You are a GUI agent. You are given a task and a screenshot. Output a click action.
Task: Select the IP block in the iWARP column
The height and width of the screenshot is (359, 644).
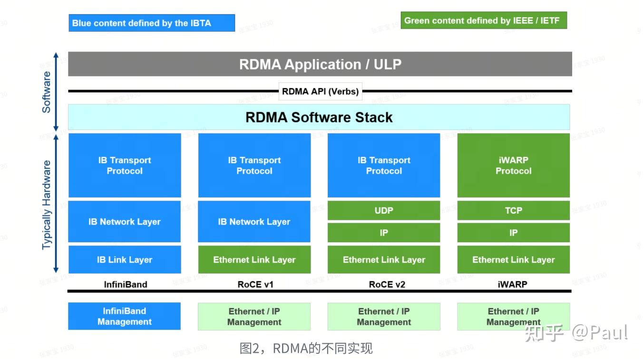pos(513,233)
